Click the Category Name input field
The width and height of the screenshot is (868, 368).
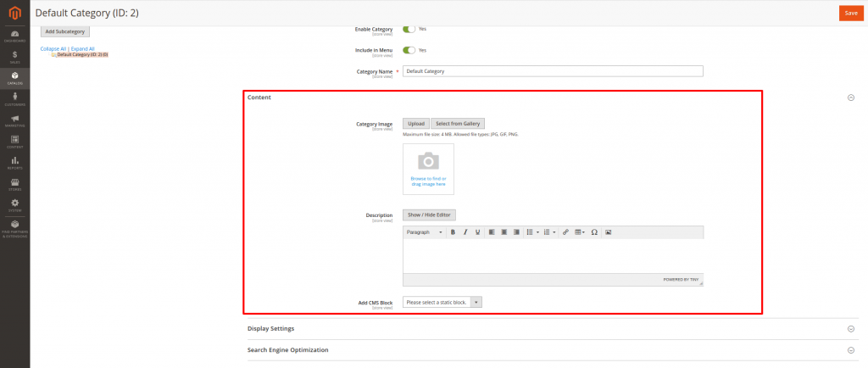point(553,71)
